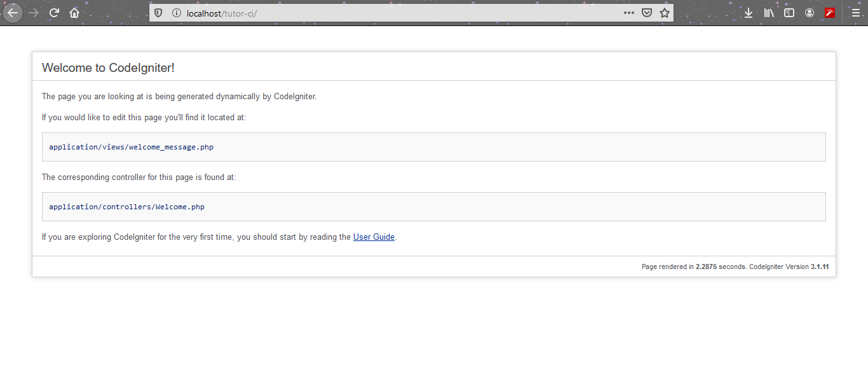Screen dimensions: 868x381
Task: Open the Firefox account menu
Action: point(810,13)
